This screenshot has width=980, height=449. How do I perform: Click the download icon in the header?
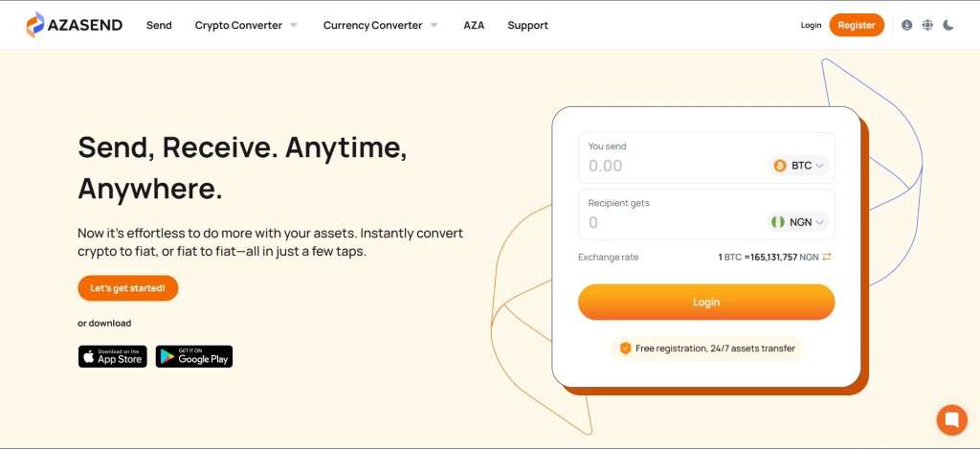click(907, 25)
